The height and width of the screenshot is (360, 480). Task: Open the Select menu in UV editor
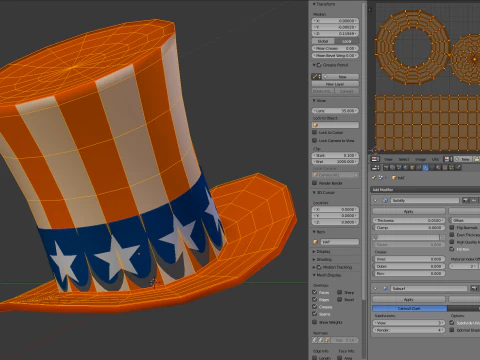[x=404, y=159]
